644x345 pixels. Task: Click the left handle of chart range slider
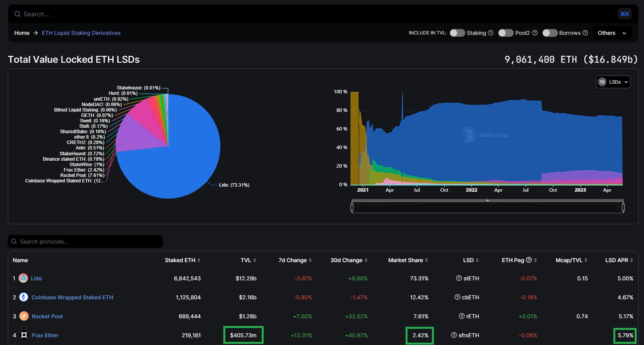[352, 207]
